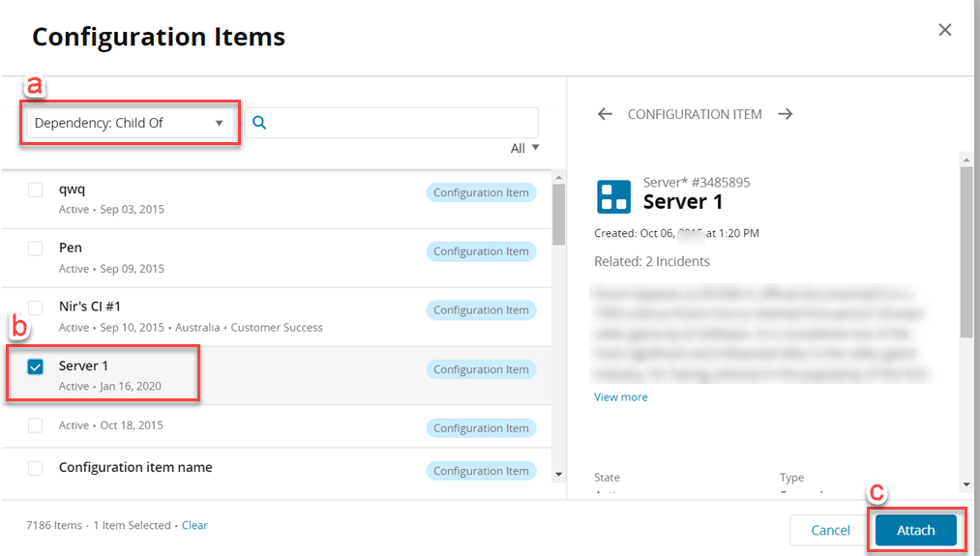Screen dimensions: 980x556
Task: Open the Dependency: Child Of dropdown
Action: point(129,124)
